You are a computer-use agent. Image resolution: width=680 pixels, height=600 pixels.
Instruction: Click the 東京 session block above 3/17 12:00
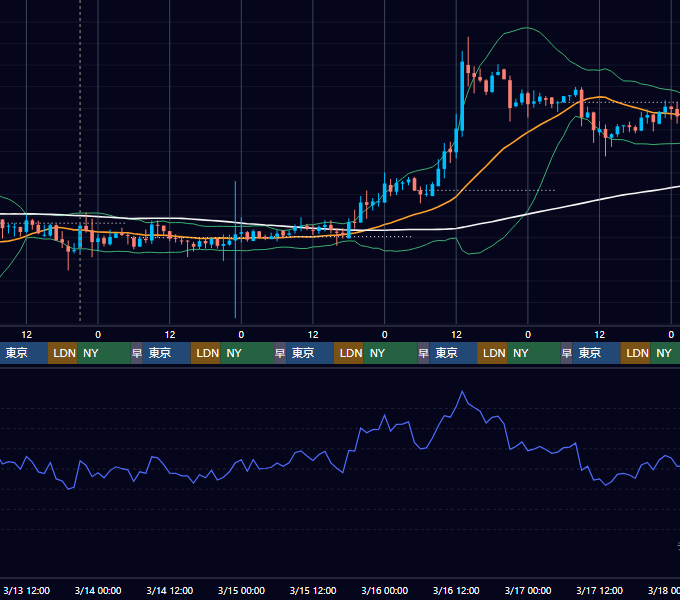pyautogui.click(x=596, y=353)
